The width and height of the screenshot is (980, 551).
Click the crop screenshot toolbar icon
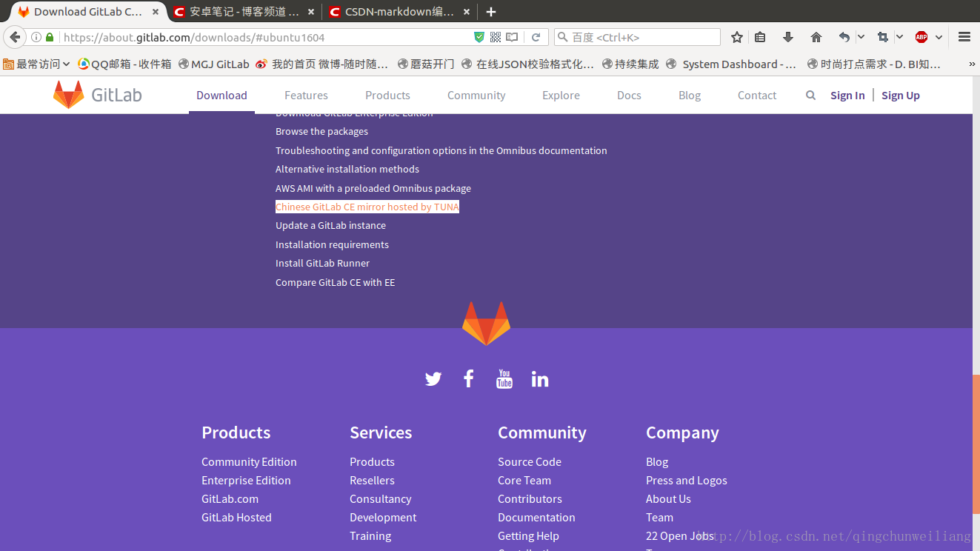pos(883,37)
